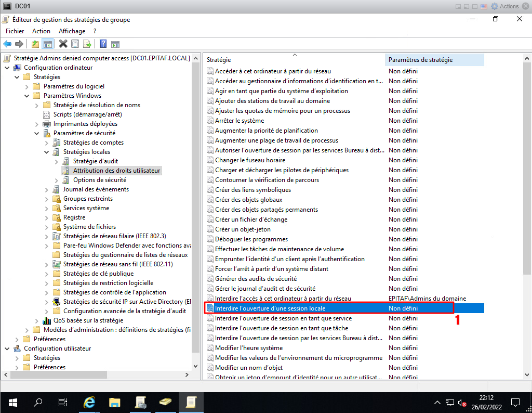Collapse the Paramètres Windows tree node
The image size is (532, 413).
pos(27,96)
